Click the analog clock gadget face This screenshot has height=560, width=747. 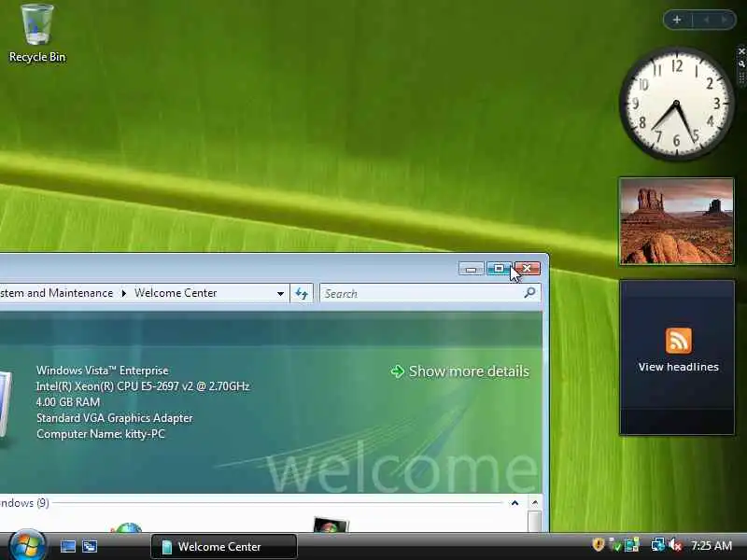pyautogui.click(x=676, y=104)
